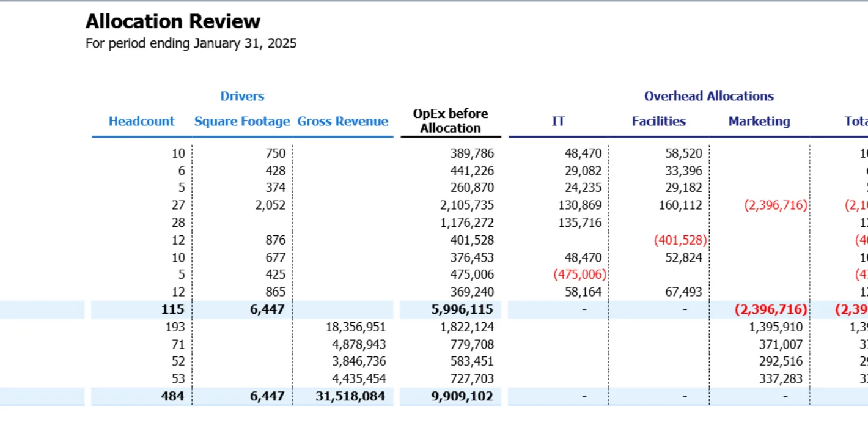This screenshot has width=868, height=428.
Task: Select the Allocation Review title
Action: (x=173, y=21)
